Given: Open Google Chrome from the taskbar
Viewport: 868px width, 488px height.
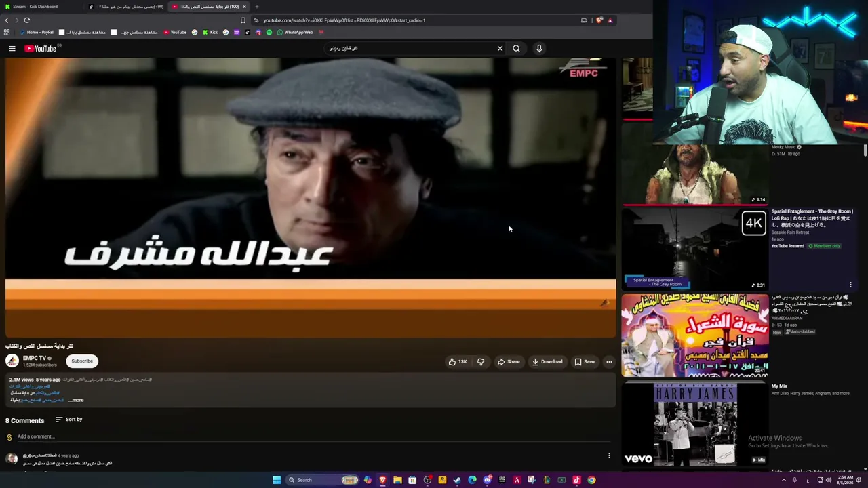Looking at the screenshot, I should click(591, 480).
